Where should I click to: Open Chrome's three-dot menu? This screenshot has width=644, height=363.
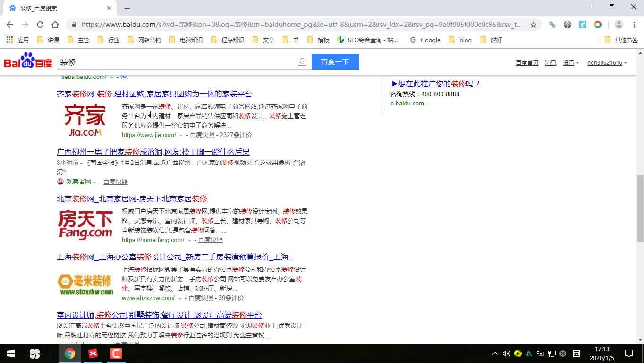coord(634,25)
